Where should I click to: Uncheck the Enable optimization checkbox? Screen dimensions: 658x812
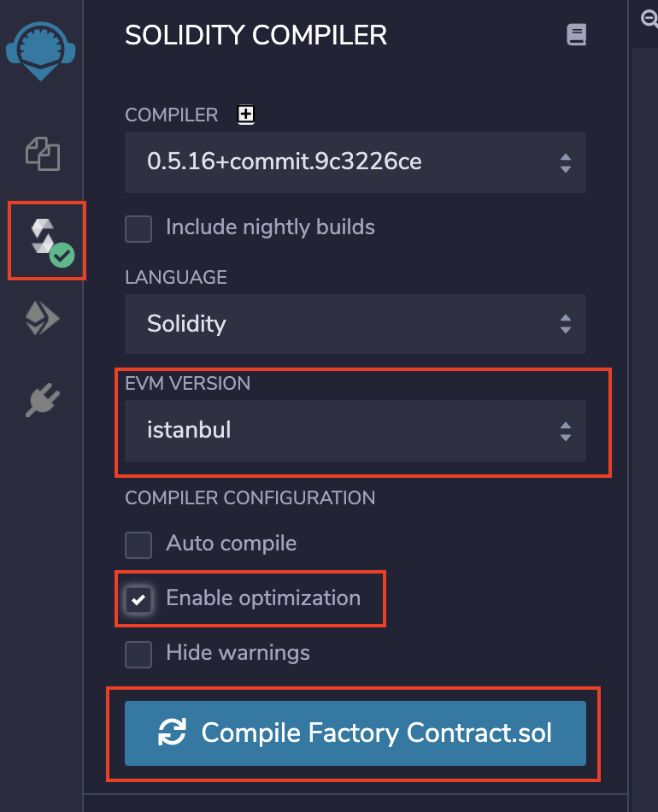pos(138,599)
